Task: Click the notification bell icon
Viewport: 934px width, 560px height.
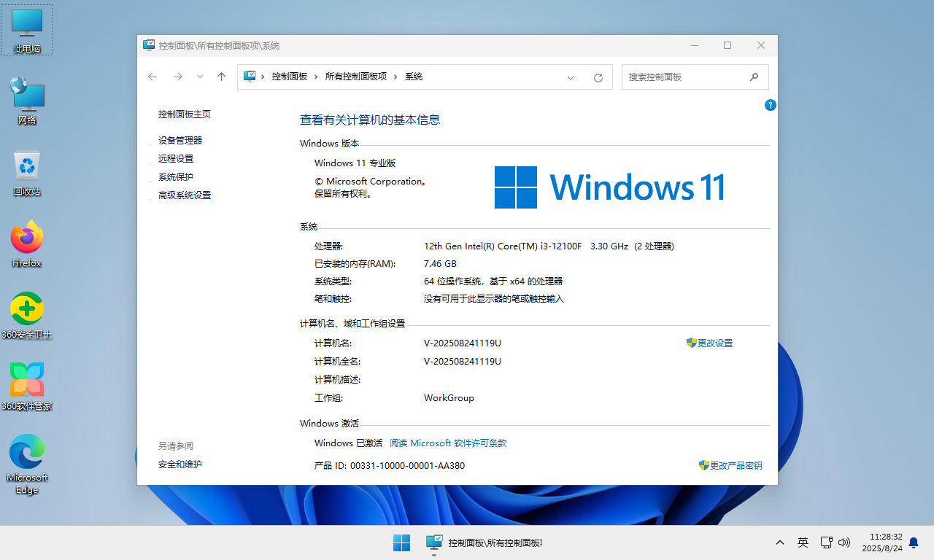Action: coord(914,542)
